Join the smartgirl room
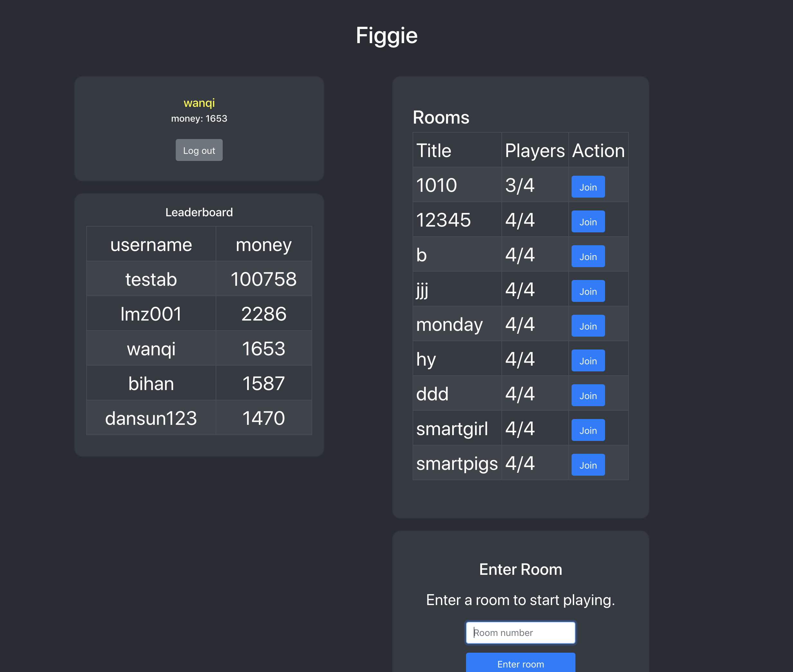 (588, 430)
